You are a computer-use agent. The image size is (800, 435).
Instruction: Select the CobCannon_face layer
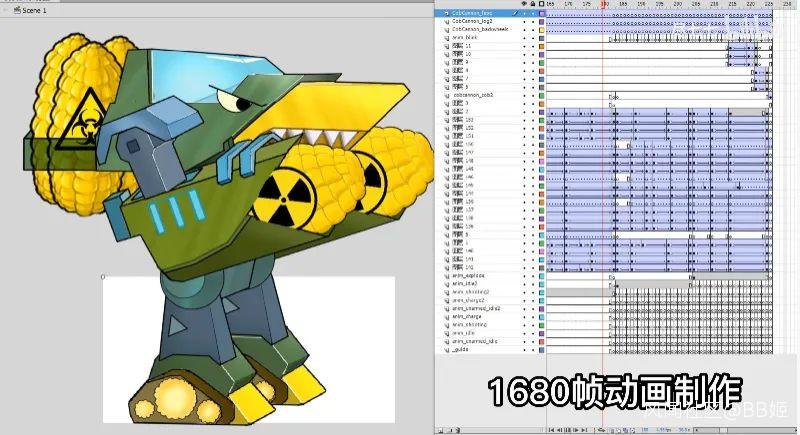(x=475, y=14)
